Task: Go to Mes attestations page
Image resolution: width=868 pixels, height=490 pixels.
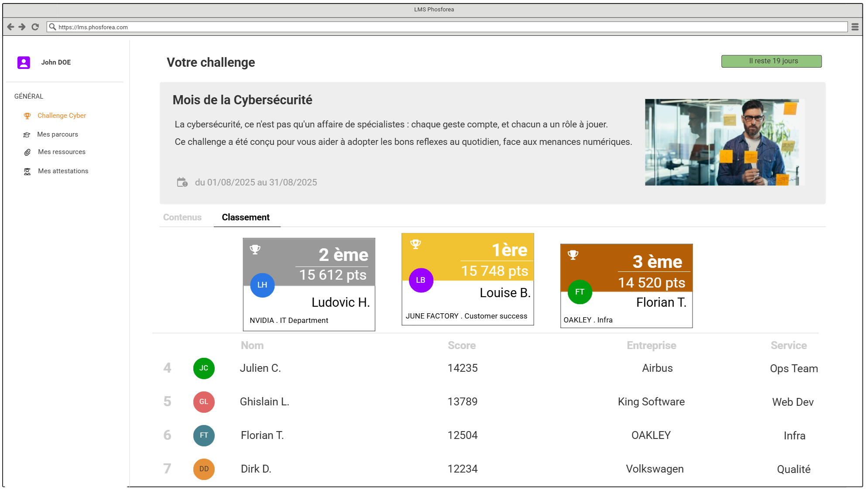Action: coord(63,171)
